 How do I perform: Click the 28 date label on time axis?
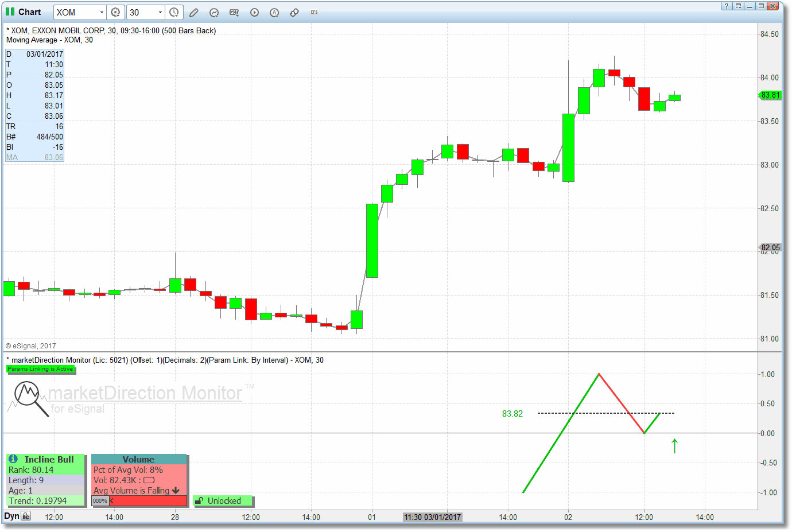pos(175,517)
